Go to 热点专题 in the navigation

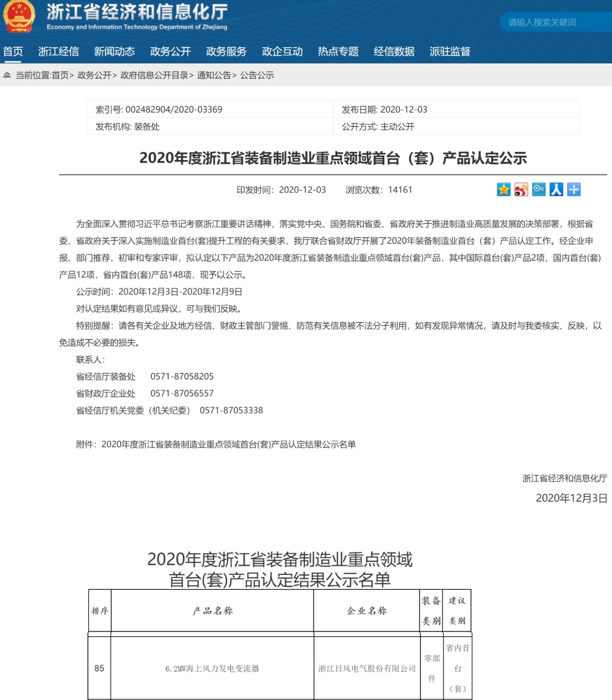338,52
